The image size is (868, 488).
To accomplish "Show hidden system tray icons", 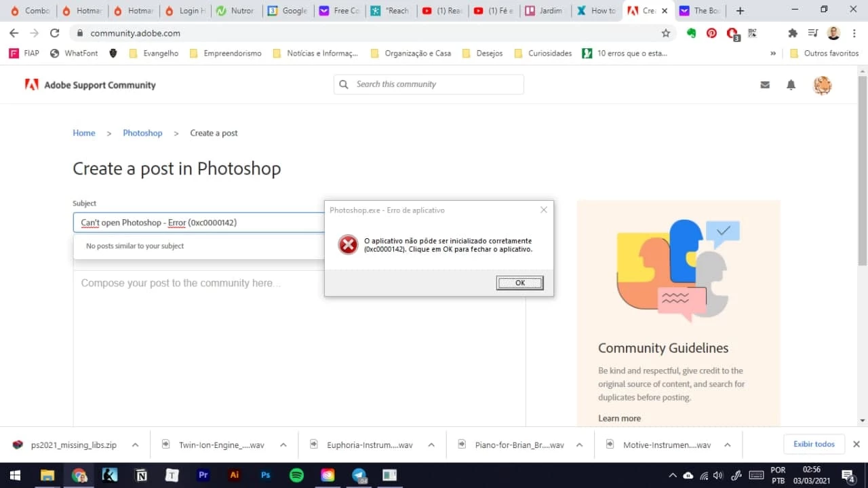I will click(673, 475).
